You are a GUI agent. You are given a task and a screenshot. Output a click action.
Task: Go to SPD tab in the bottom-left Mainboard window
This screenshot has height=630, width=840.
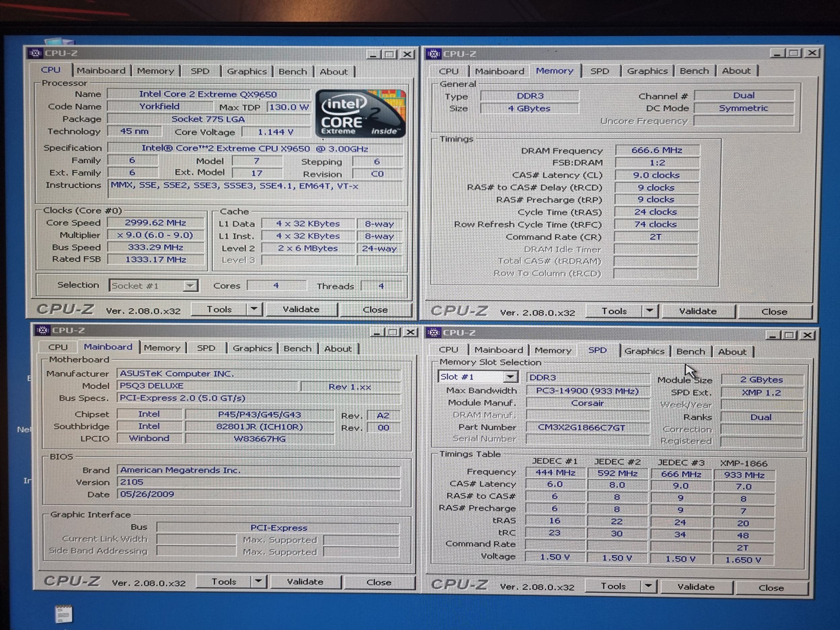click(206, 348)
